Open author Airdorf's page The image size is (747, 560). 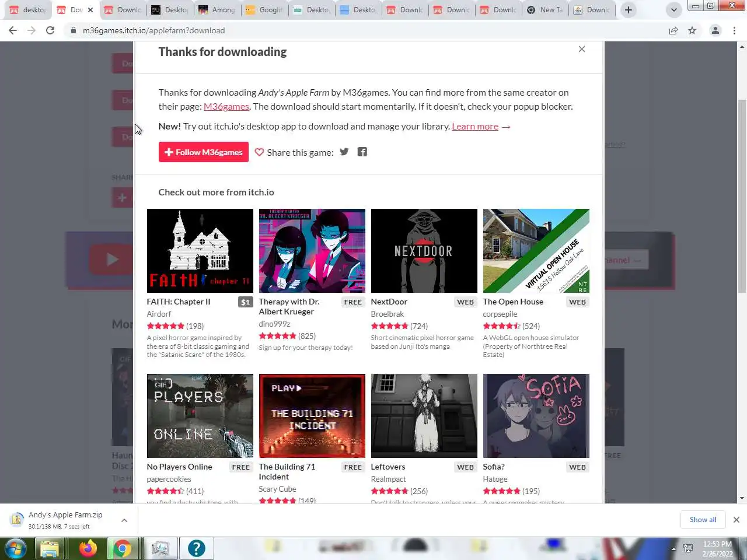[x=159, y=314]
